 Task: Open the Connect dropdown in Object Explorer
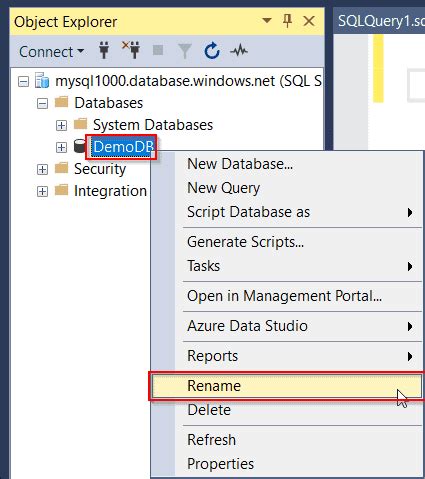pyautogui.click(x=52, y=52)
